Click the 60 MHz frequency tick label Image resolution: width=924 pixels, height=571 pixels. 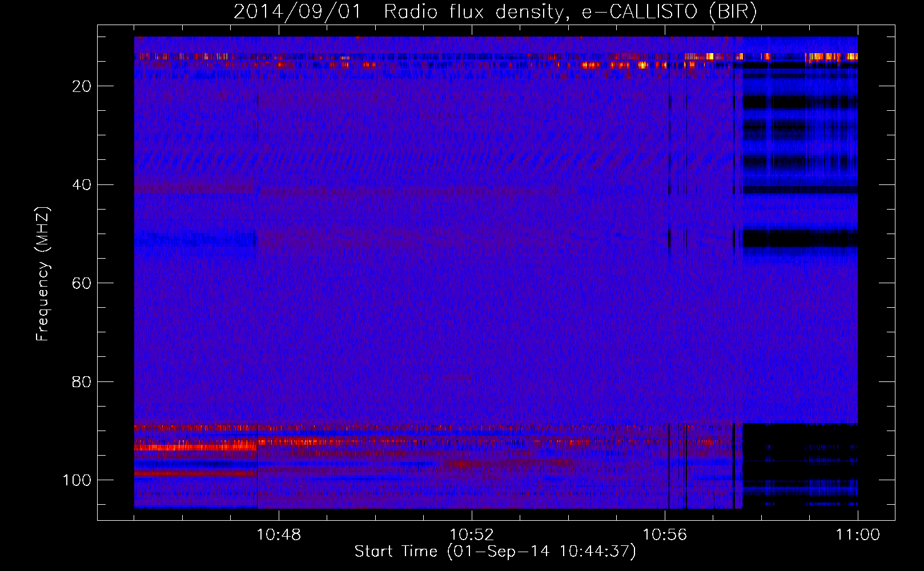pyautogui.click(x=82, y=283)
